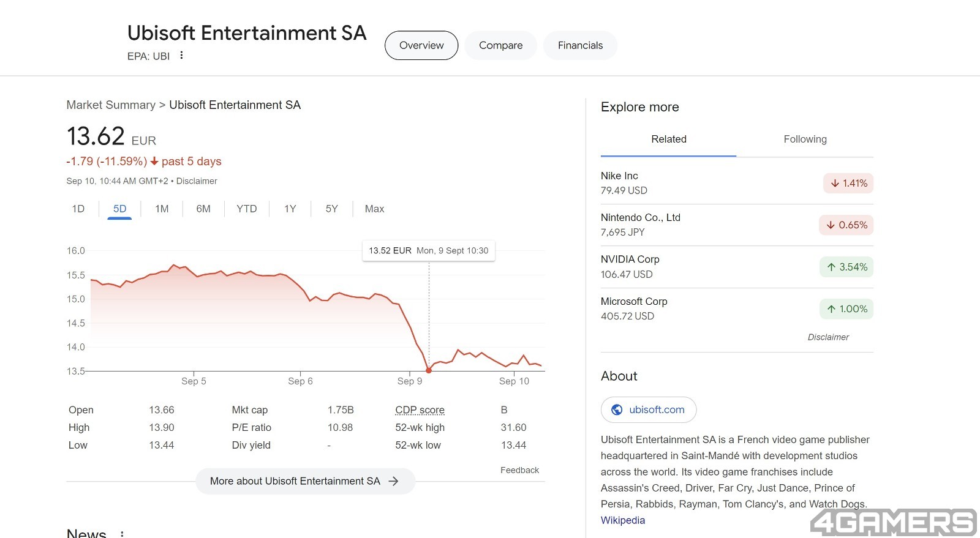This screenshot has width=980, height=538.
Task: Select the Overview tab
Action: (421, 45)
